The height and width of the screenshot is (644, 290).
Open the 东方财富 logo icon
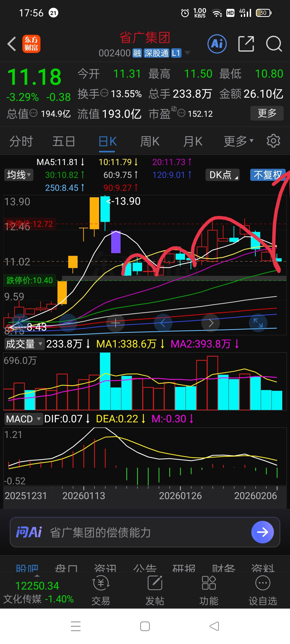[31, 44]
